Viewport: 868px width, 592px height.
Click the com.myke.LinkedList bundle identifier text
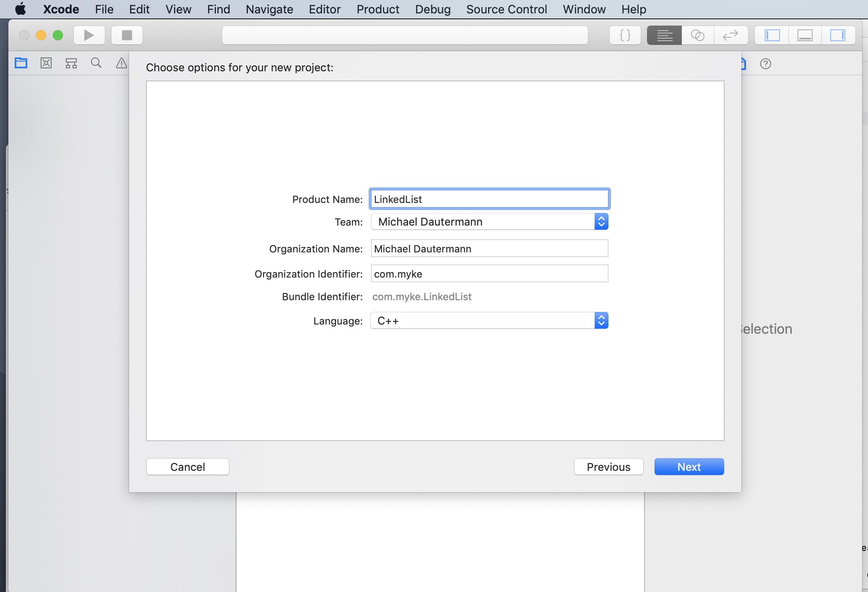(422, 297)
